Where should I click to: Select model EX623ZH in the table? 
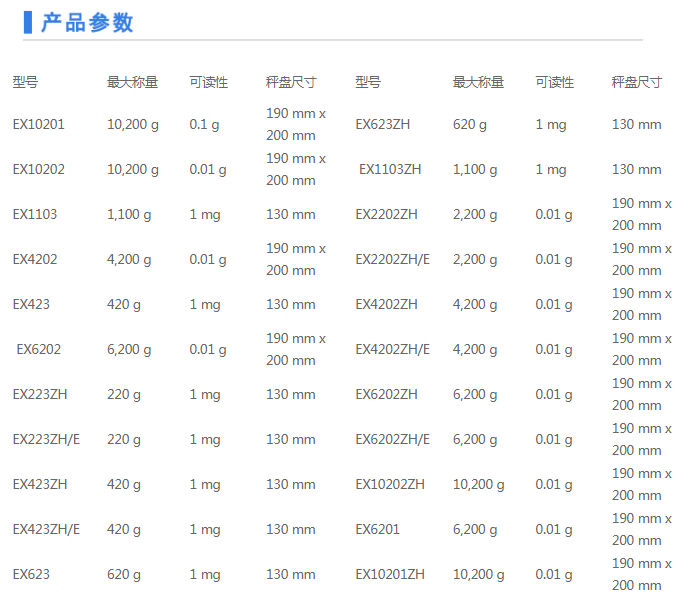tap(383, 125)
